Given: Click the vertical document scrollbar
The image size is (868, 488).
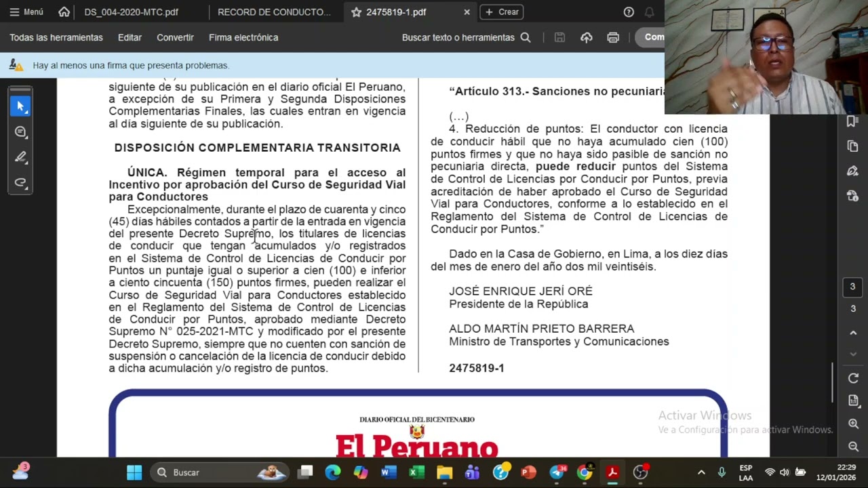Looking at the screenshot, I should coord(833,383).
